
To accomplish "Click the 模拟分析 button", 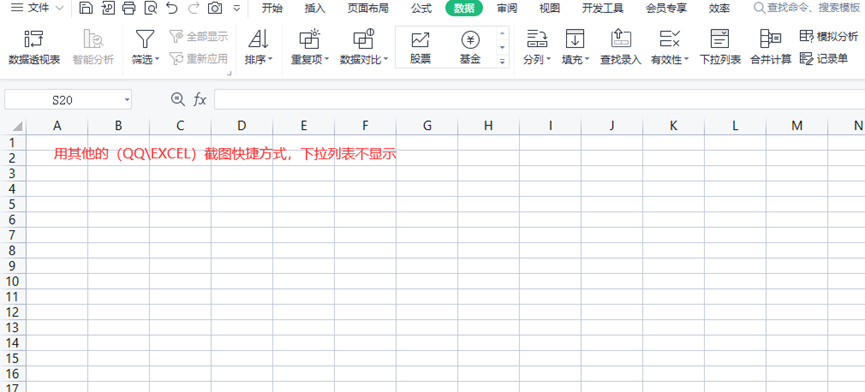I will pos(829,37).
